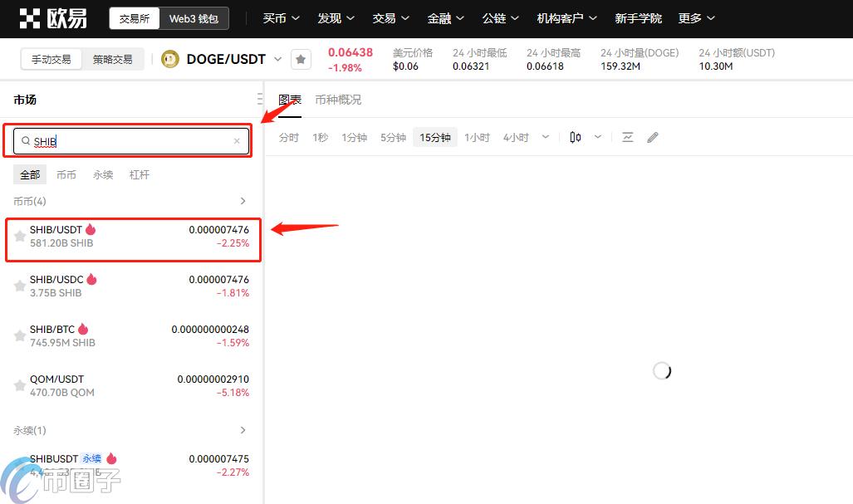
Task: Expand the 公链 menu
Action: pos(501,18)
